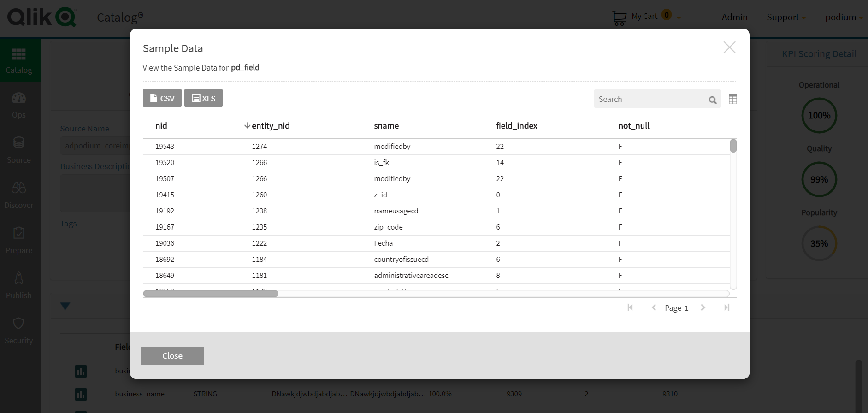Viewport: 868px width, 413px height.
Task: Switch to the Catalog sidebar section
Action: click(19, 60)
